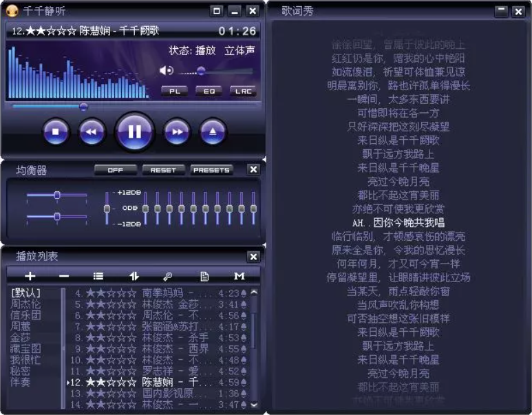Select the 我很忙 playlist
The height and width of the screenshot is (415, 532).
tap(25, 360)
